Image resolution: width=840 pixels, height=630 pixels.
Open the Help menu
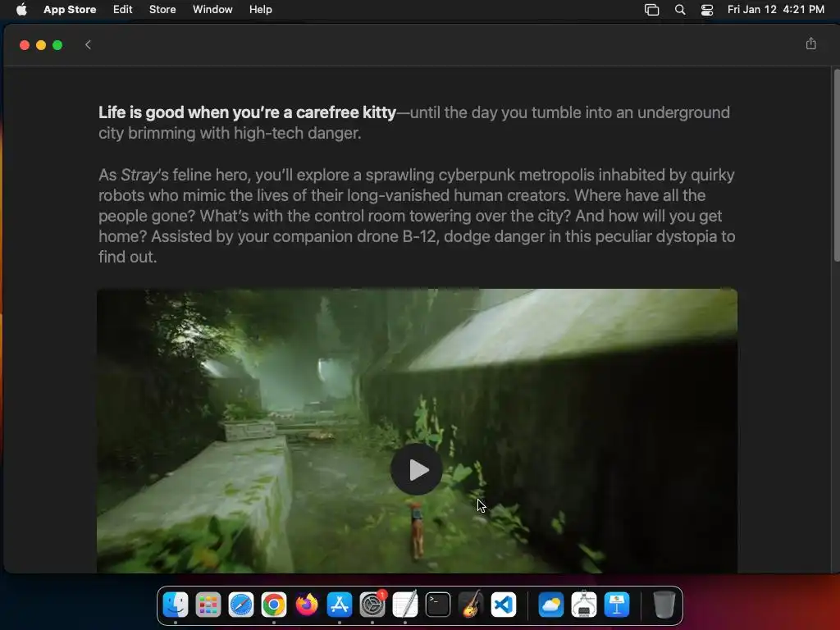coord(260,9)
